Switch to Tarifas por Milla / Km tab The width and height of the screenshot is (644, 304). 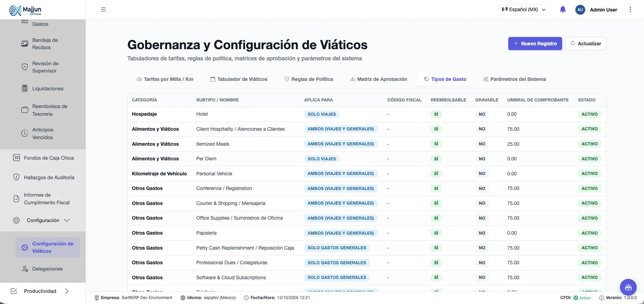pyautogui.click(x=165, y=79)
